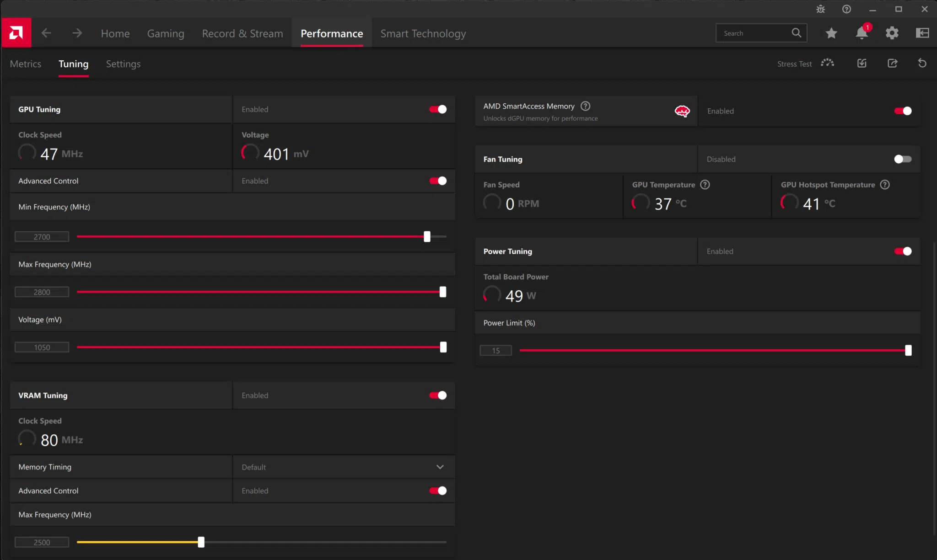Open the help question mark icon in title bar
The height and width of the screenshot is (560, 937).
tap(846, 9)
